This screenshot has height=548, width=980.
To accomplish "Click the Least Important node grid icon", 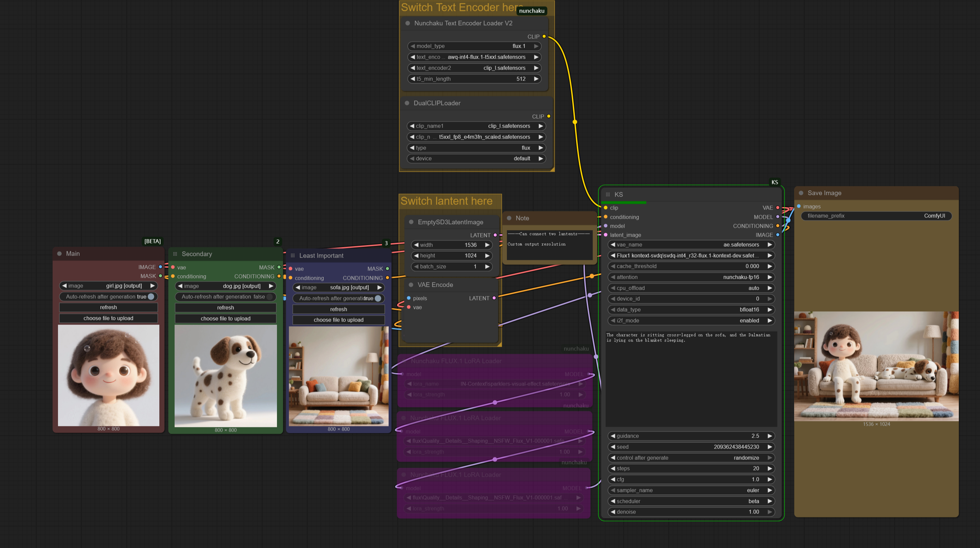I will click(293, 256).
